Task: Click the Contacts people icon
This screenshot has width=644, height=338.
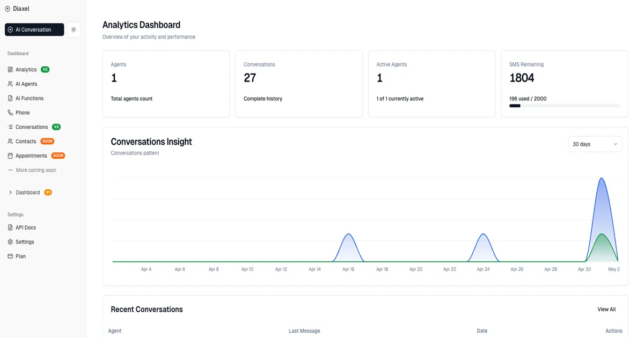Action: coord(10,142)
